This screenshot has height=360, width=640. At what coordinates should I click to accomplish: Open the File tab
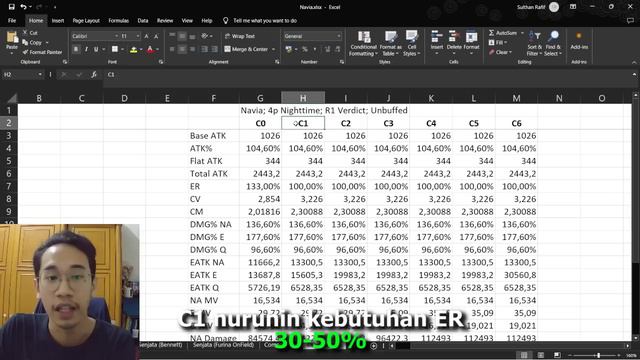12,20
